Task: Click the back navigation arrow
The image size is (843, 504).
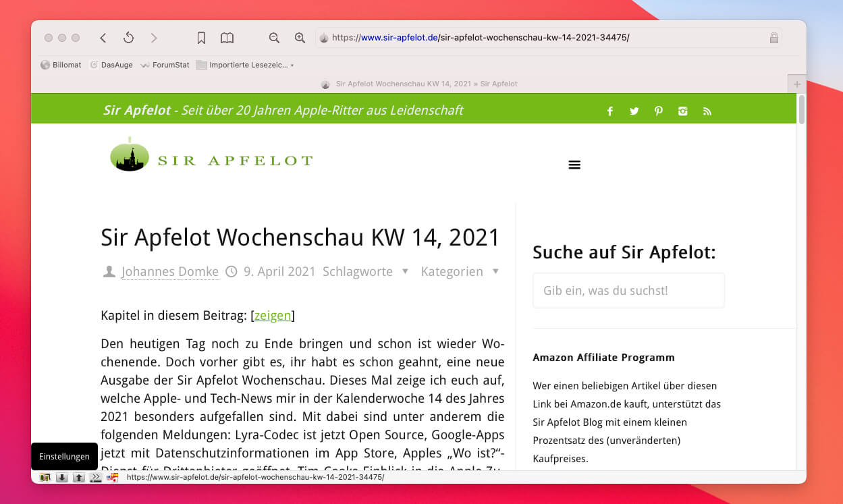Action: 103,38
